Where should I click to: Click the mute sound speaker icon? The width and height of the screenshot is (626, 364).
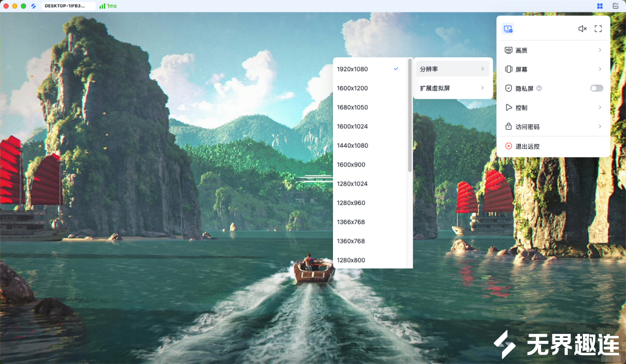coord(583,29)
